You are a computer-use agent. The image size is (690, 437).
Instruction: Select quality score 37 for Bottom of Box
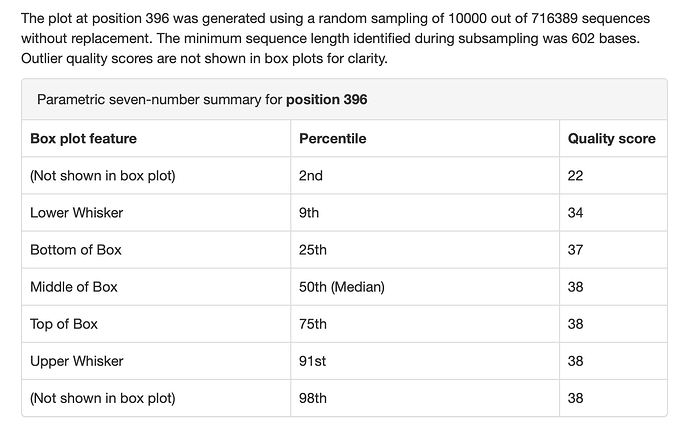click(575, 250)
